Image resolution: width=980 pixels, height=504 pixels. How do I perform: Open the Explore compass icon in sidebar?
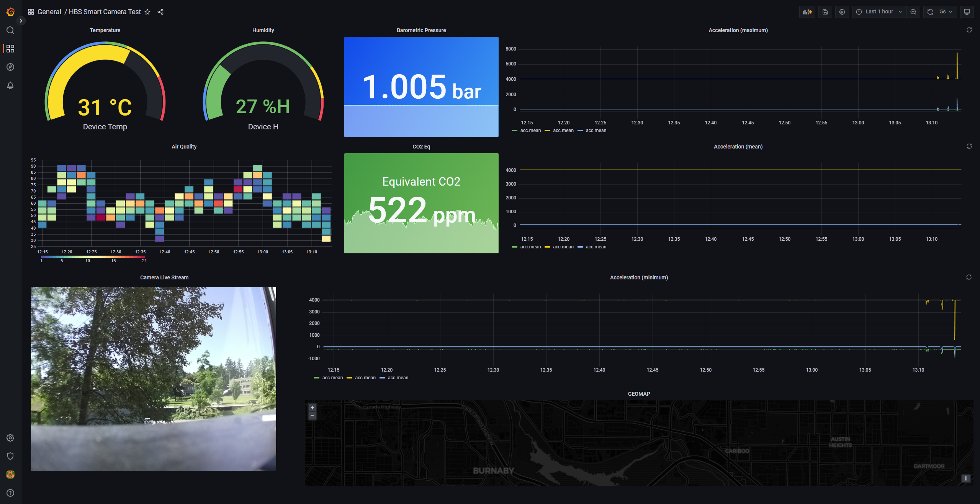pyautogui.click(x=10, y=67)
